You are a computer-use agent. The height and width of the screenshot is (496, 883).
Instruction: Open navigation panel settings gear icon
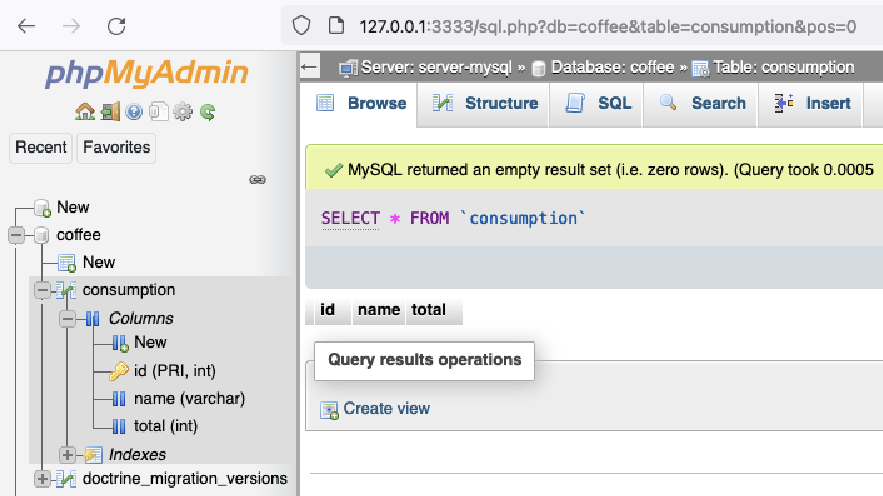(182, 111)
